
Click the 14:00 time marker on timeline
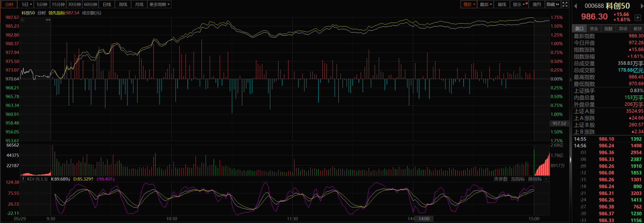coord(424,219)
